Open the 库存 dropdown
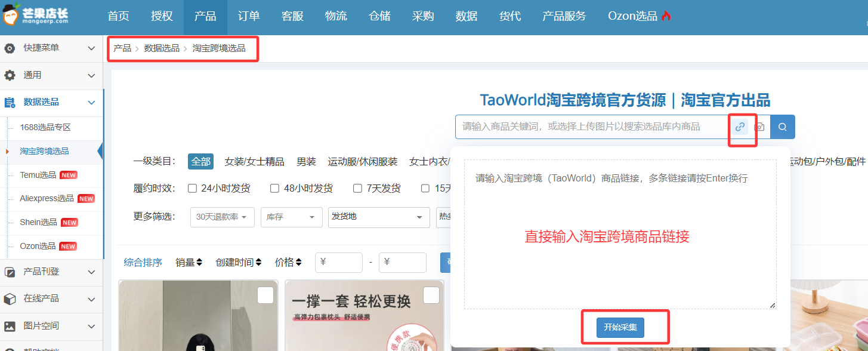Image resolution: width=868 pixels, height=351 pixels. [x=291, y=217]
